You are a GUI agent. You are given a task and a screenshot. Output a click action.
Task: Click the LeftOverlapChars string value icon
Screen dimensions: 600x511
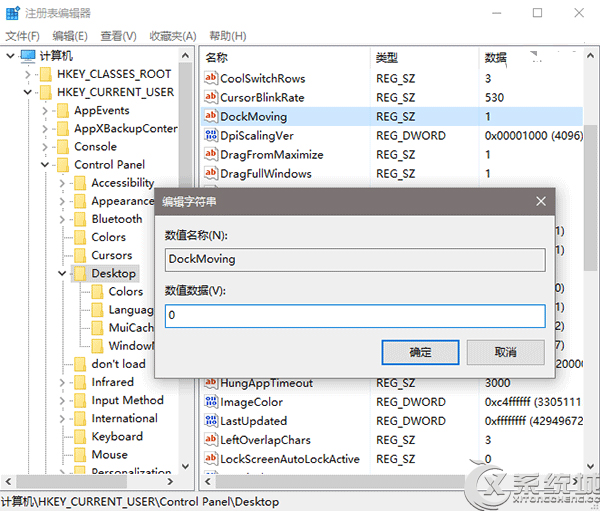pyautogui.click(x=211, y=440)
